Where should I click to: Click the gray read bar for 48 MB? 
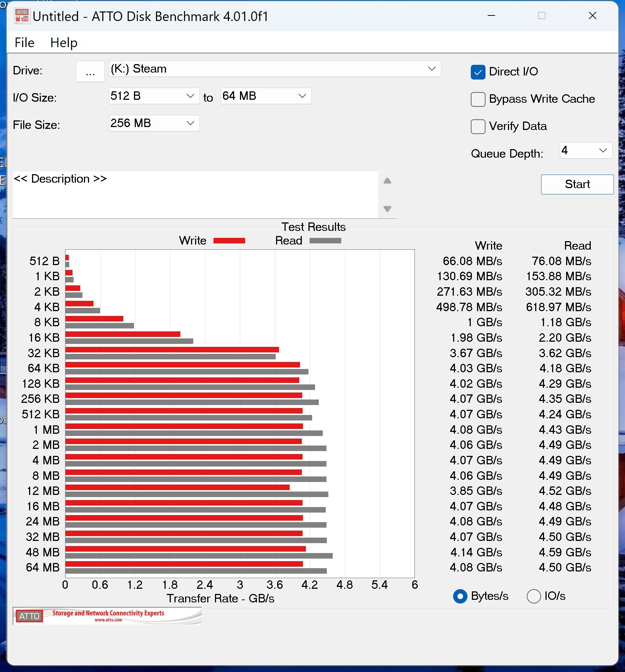point(199,556)
